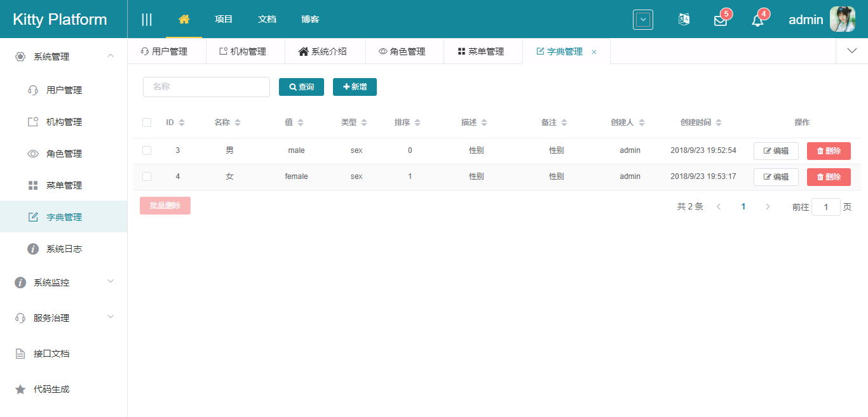The height and width of the screenshot is (417, 868).
Task: Open the notifications bell with badge 4
Action: point(757,20)
